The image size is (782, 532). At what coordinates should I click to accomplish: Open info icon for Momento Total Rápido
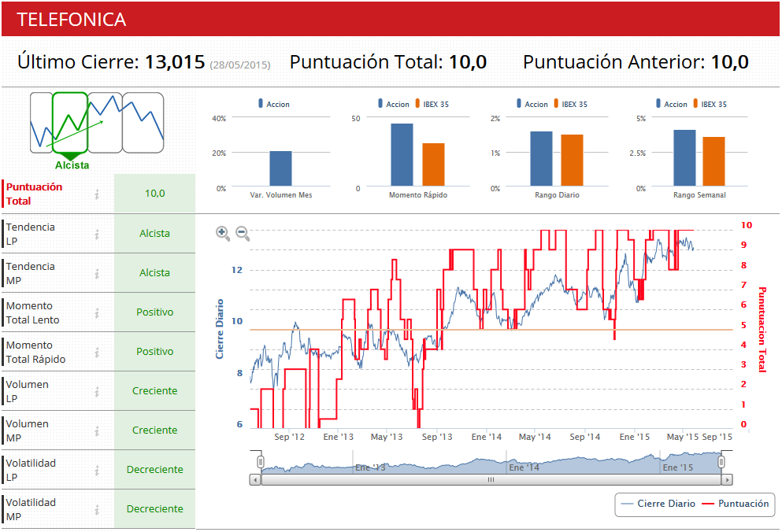pos(97,352)
